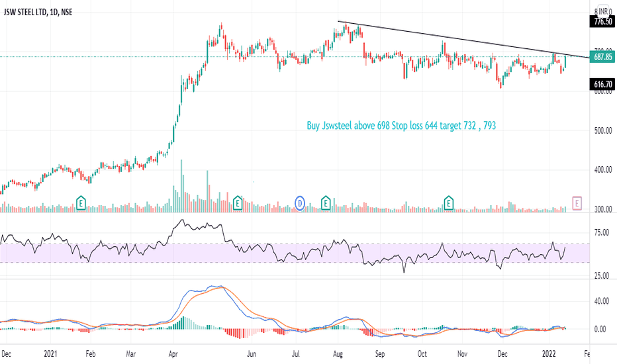The width and height of the screenshot is (617, 364).
Task: Open the earnings marker from late May 2021
Action: (237, 203)
